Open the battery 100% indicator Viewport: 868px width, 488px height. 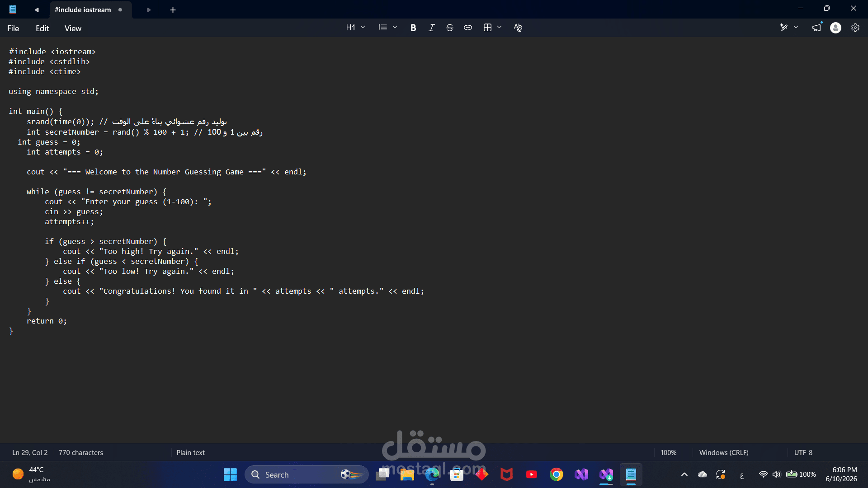tap(801, 474)
